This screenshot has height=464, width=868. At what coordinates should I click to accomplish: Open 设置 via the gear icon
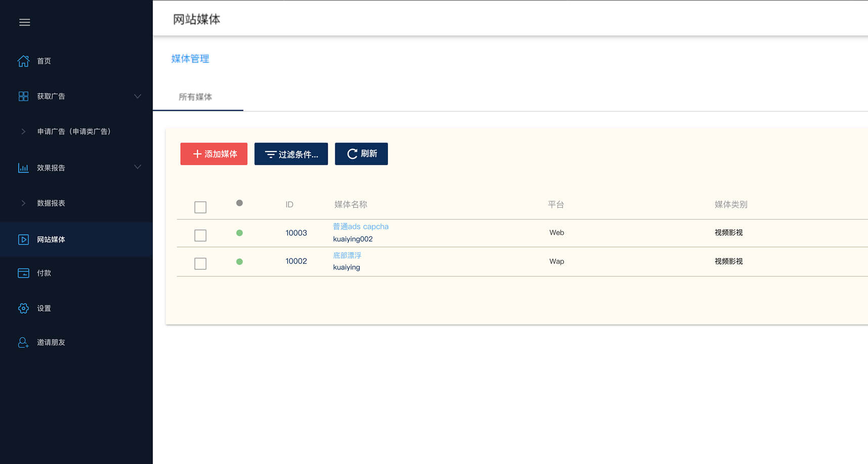(x=23, y=308)
